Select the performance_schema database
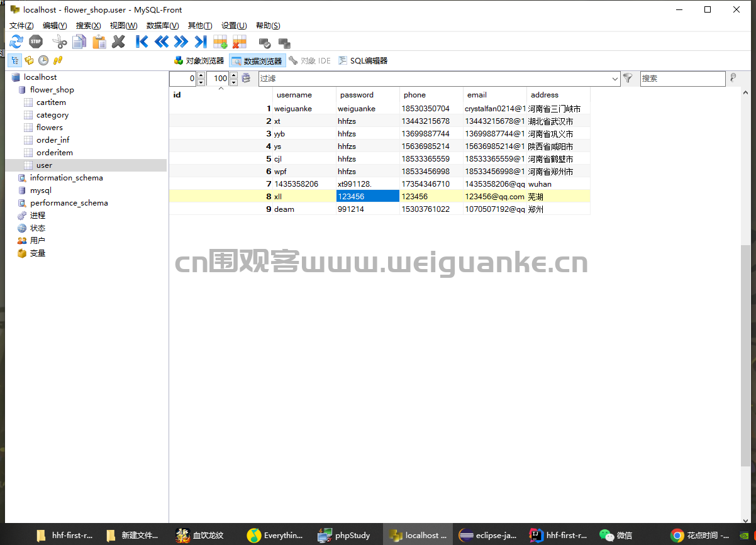Screen dimensions: 756x545 click(69, 202)
